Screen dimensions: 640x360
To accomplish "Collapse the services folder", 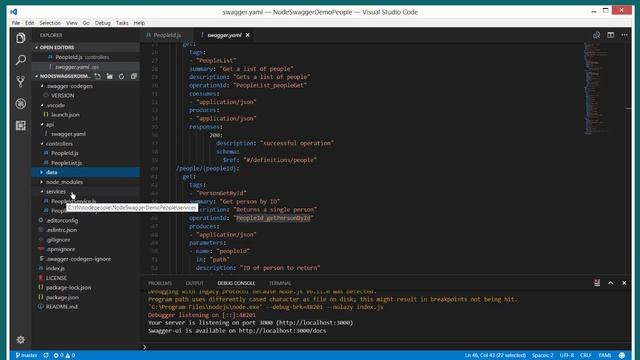I will coord(86,191).
